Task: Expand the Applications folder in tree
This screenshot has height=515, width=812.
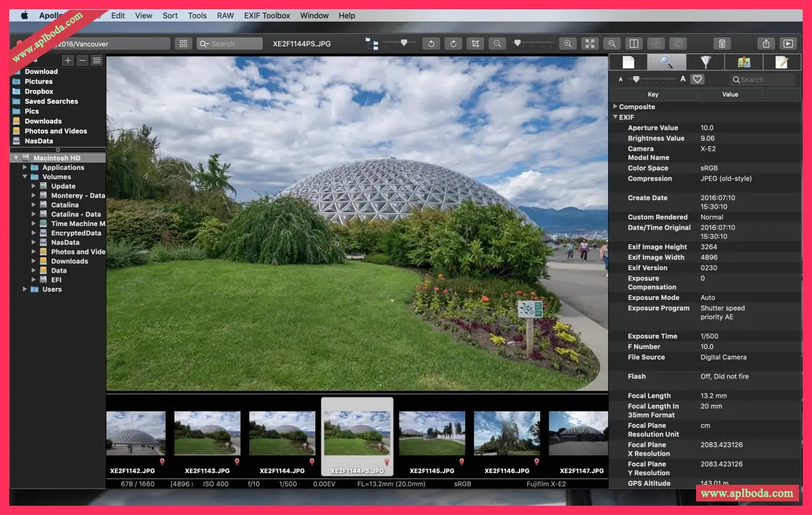Action: click(25, 167)
